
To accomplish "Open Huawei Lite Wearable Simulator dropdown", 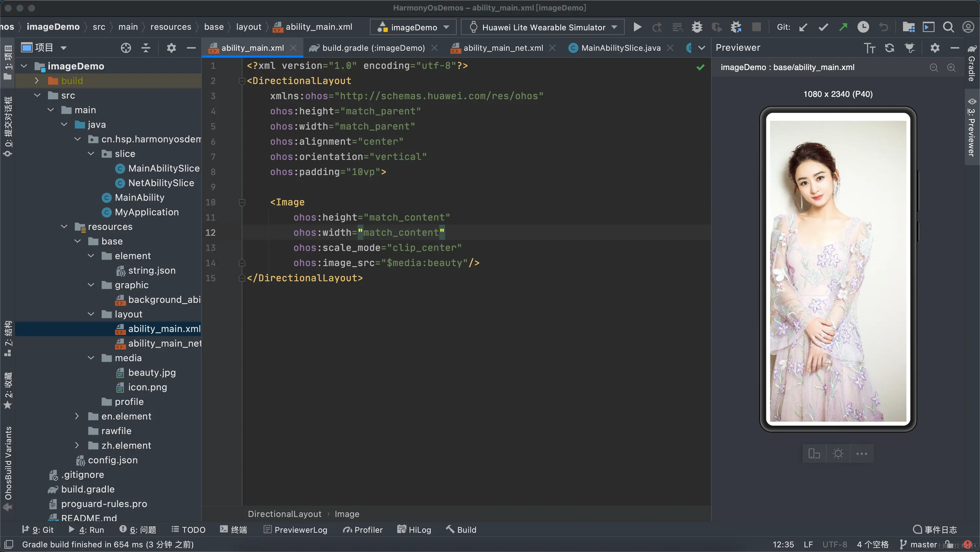I will (x=543, y=27).
